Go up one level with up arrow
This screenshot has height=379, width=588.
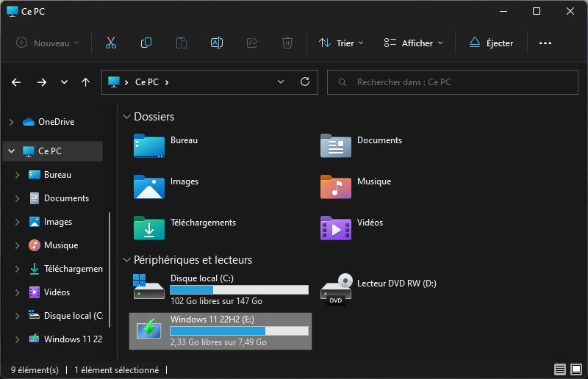pos(85,82)
